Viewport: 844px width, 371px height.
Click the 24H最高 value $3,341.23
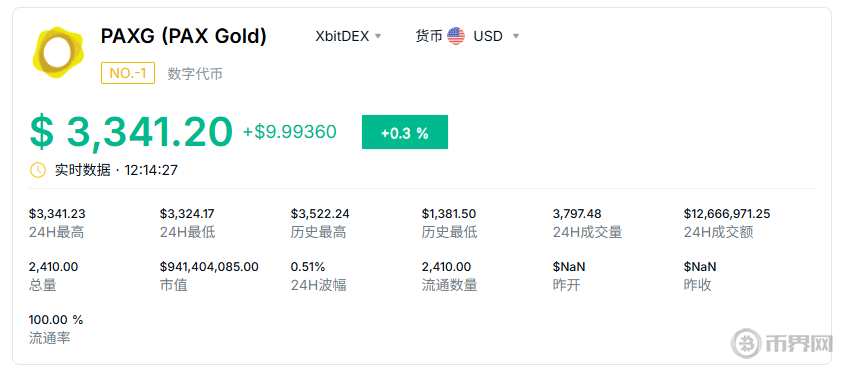tap(57, 214)
